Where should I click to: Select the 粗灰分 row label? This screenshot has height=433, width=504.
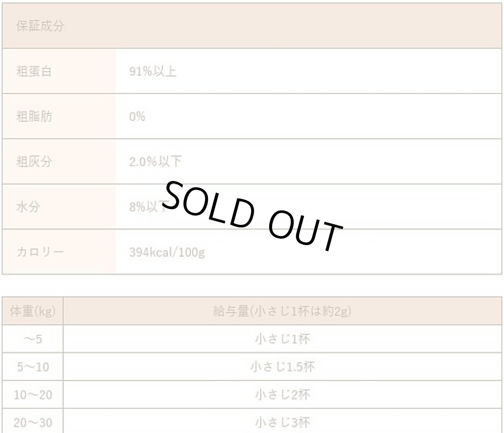[x=34, y=162]
